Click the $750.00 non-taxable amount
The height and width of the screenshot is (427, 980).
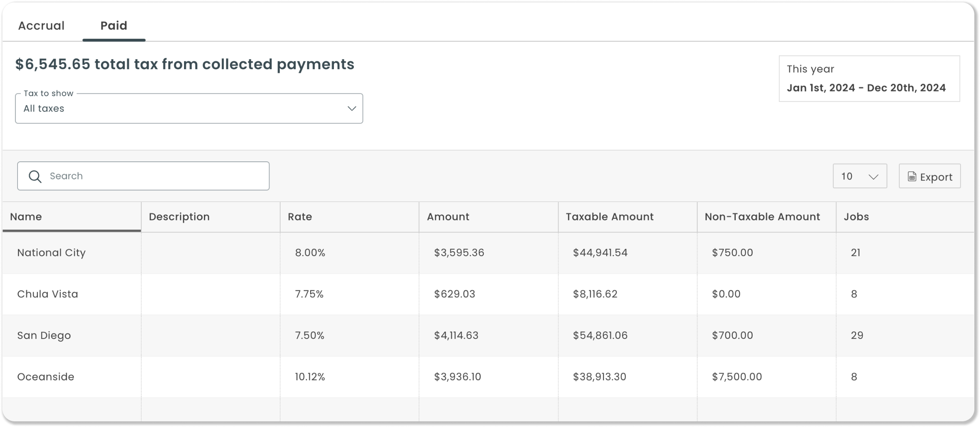coord(732,253)
